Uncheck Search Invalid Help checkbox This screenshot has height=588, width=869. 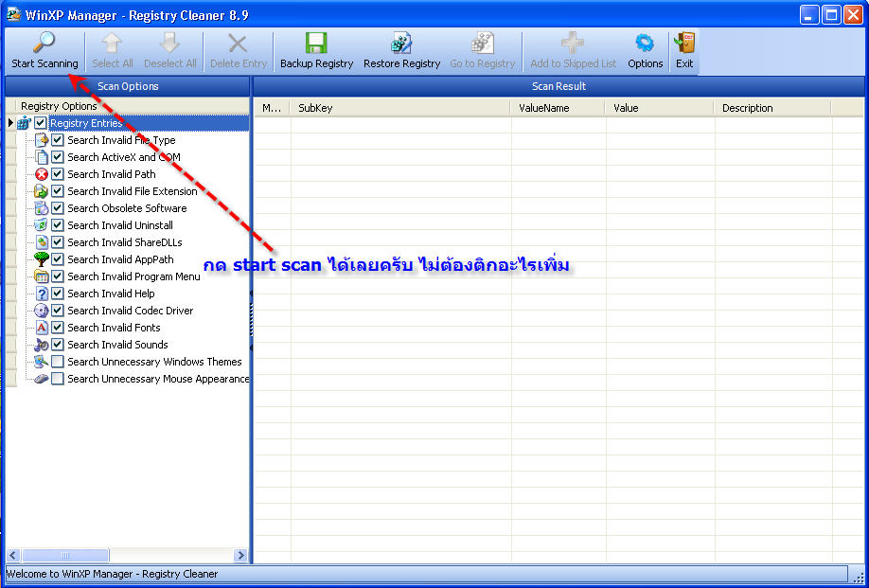(58, 294)
